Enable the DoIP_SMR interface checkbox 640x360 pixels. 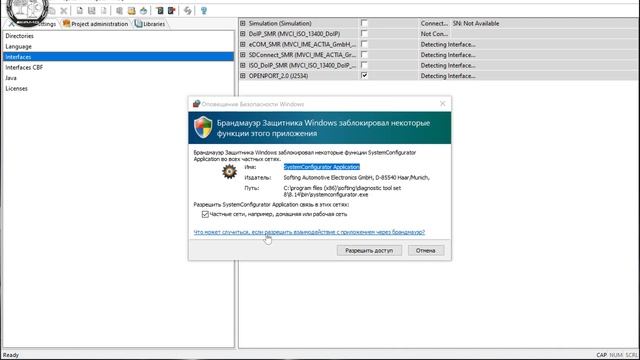(364, 34)
